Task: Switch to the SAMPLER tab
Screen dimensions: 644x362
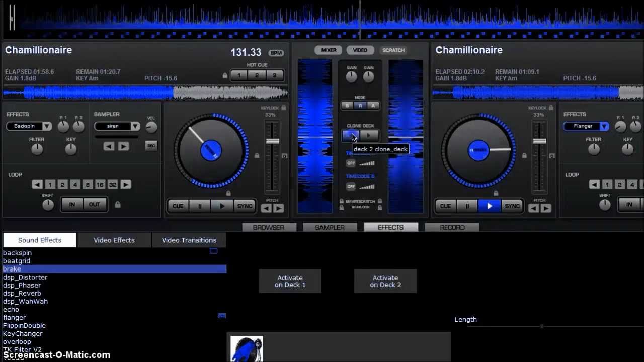Action: pos(330,227)
